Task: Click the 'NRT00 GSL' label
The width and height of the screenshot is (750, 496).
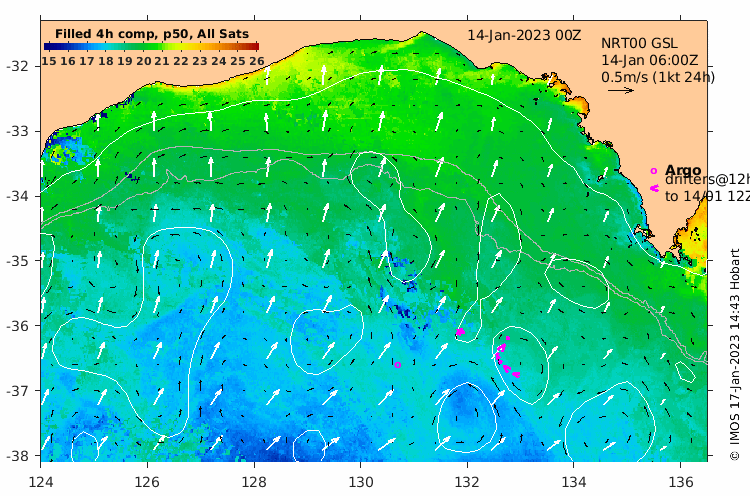Action: click(x=639, y=44)
